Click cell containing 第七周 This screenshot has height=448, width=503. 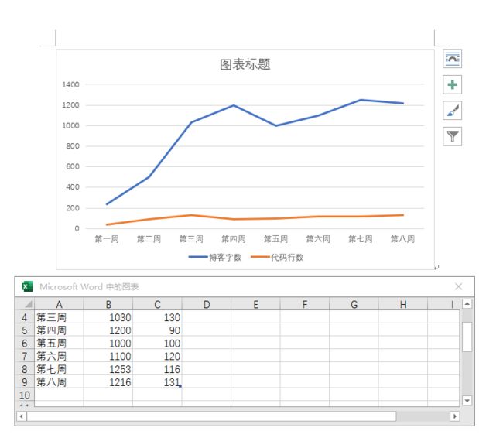59,369
